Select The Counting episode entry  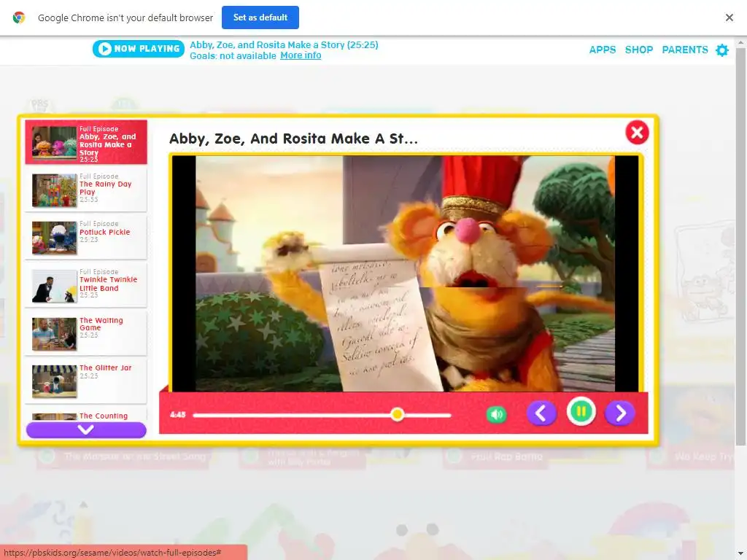[x=86, y=414]
